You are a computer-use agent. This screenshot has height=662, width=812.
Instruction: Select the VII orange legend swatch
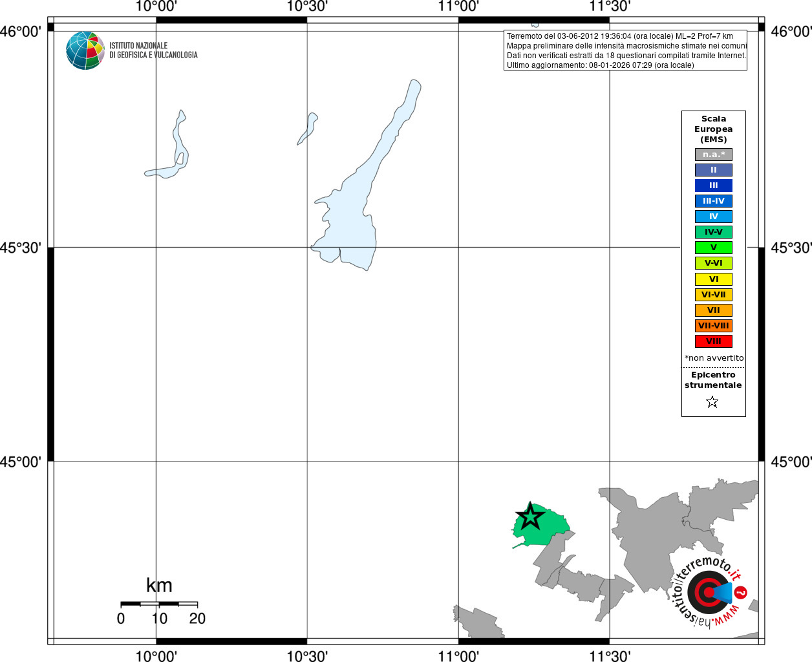pos(714,310)
